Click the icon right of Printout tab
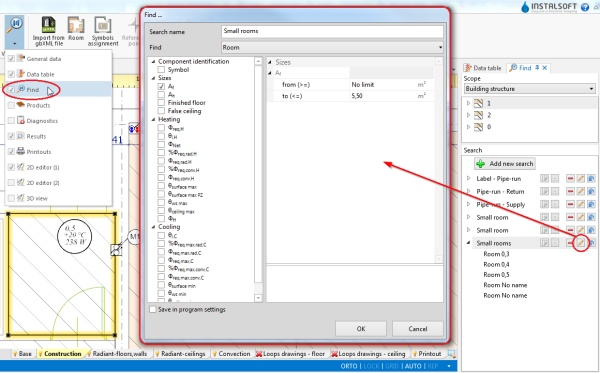The image size is (600, 373). coord(452,354)
